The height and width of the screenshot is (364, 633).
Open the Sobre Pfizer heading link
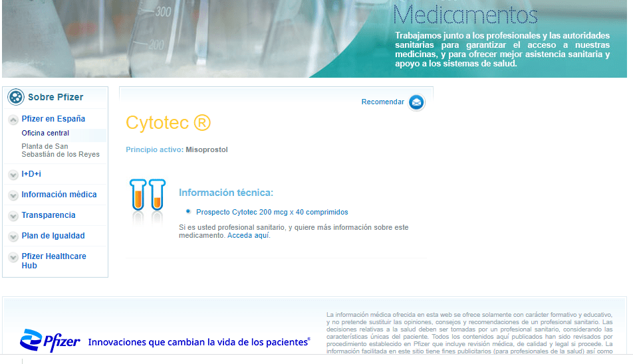pyautogui.click(x=55, y=97)
